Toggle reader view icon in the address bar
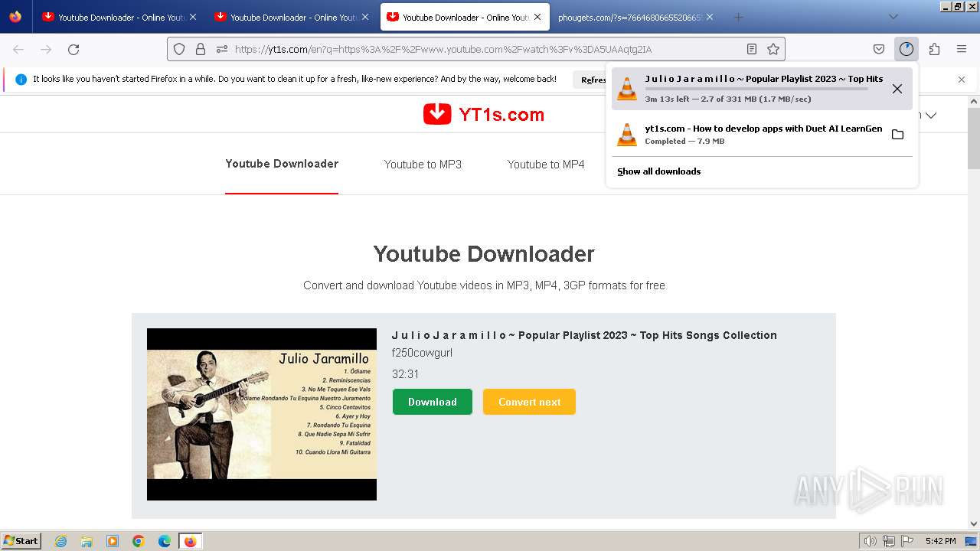Image resolution: width=980 pixels, height=551 pixels. click(x=752, y=49)
